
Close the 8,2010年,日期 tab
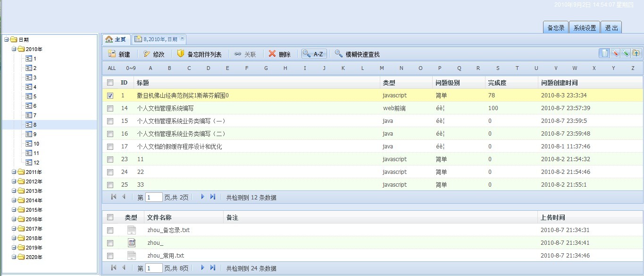(x=181, y=39)
